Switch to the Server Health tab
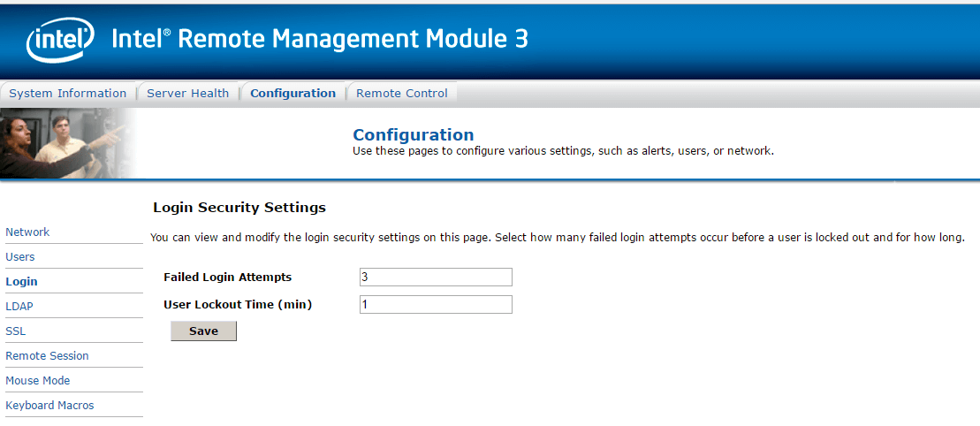Viewport: 980px width, 426px height. point(187,94)
